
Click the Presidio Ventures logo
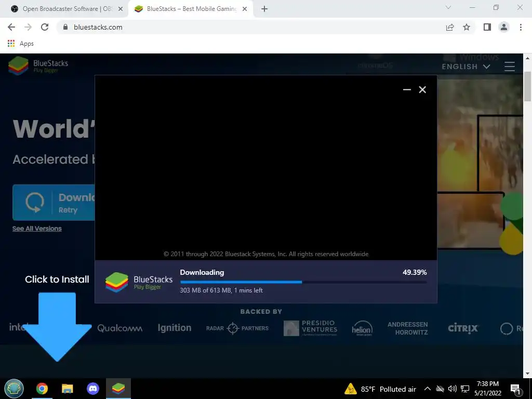click(311, 328)
